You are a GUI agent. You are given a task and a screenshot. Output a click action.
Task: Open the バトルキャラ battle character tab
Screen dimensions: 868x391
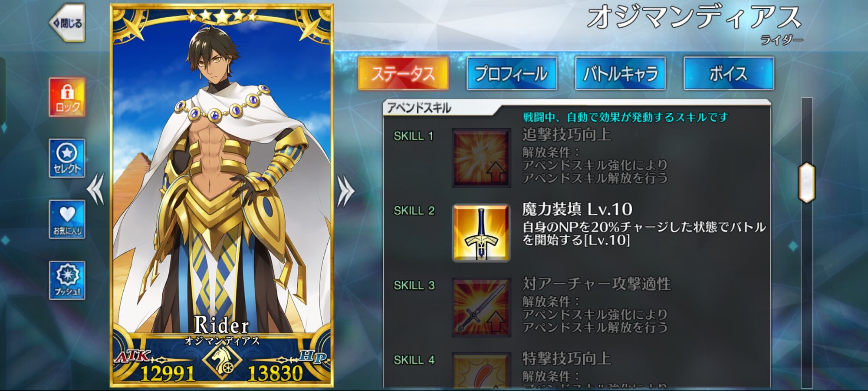coord(620,73)
